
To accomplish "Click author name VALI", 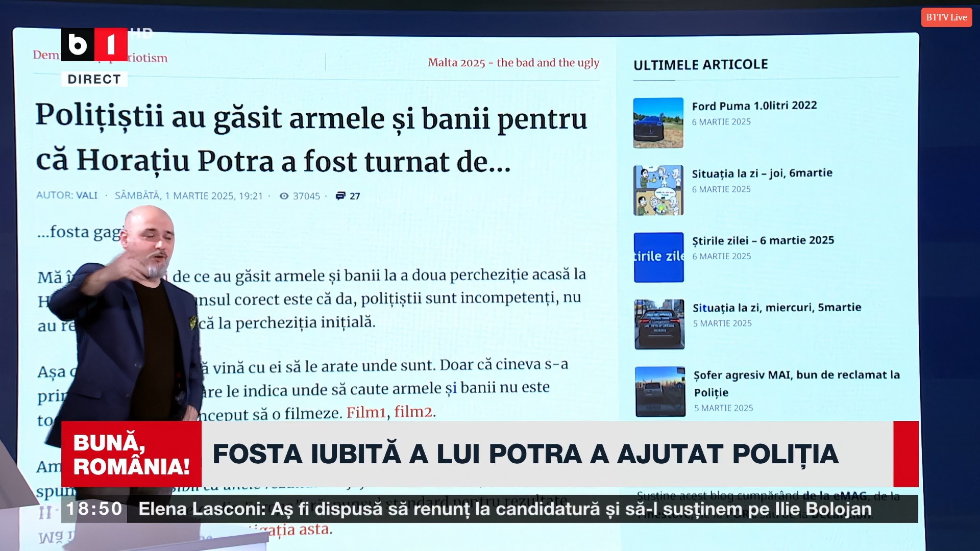I will (x=87, y=195).
